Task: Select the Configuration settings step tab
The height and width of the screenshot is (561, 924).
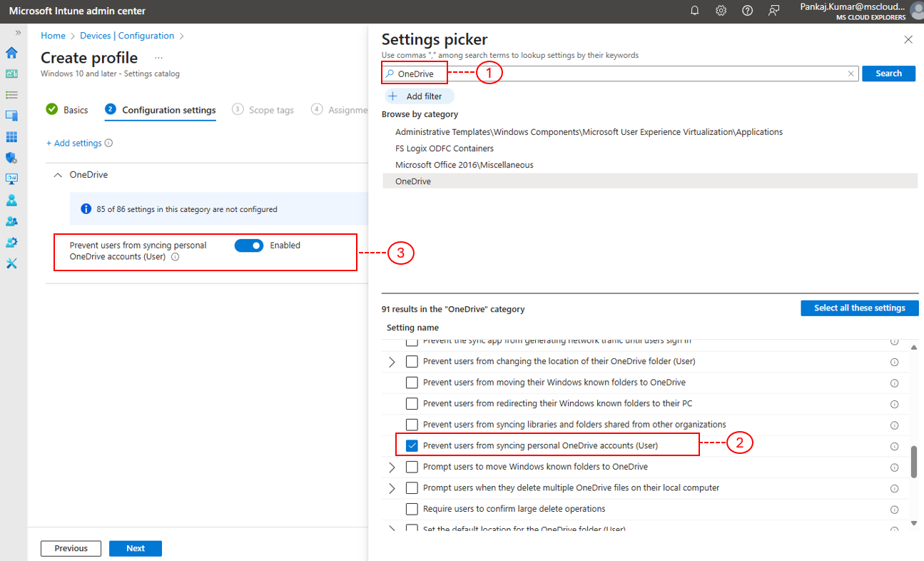Action: (161, 110)
